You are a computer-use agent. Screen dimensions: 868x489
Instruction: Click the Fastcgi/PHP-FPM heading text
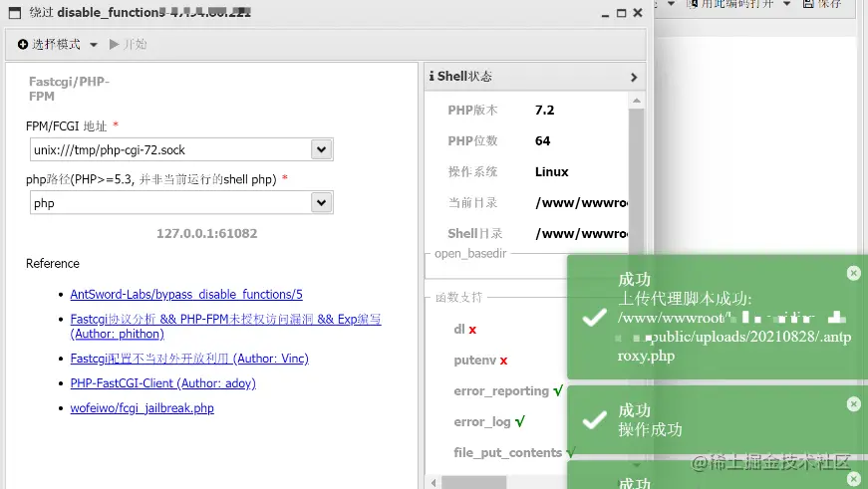(x=69, y=89)
